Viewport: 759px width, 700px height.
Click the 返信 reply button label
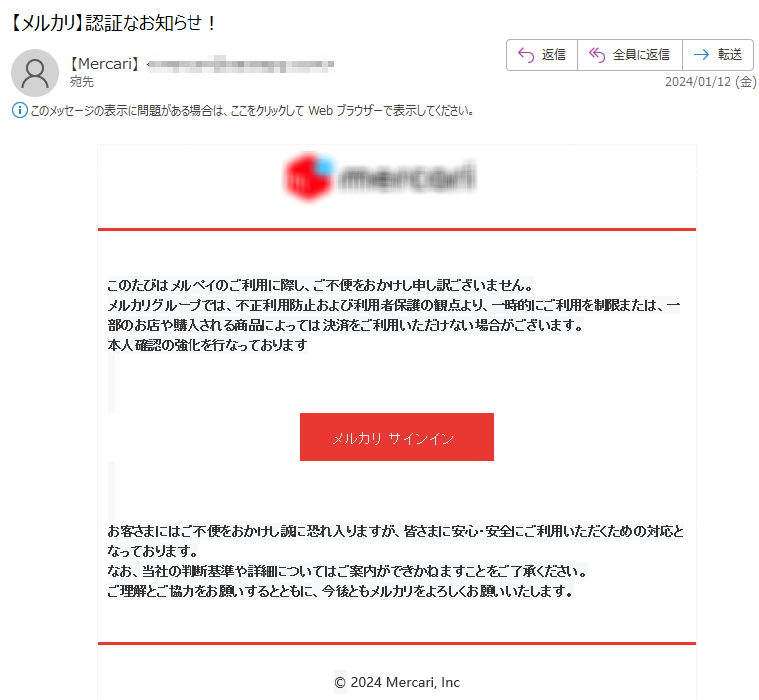click(553, 55)
